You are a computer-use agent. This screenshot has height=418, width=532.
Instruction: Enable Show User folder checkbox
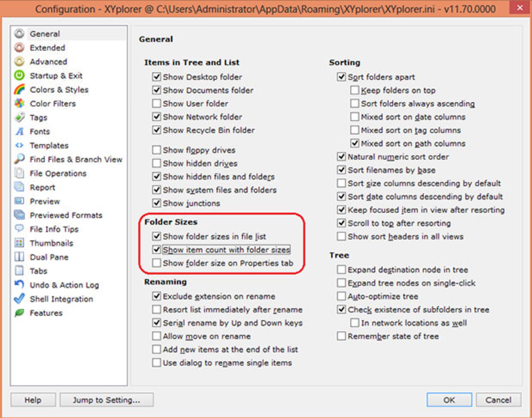(x=157, y=103)
